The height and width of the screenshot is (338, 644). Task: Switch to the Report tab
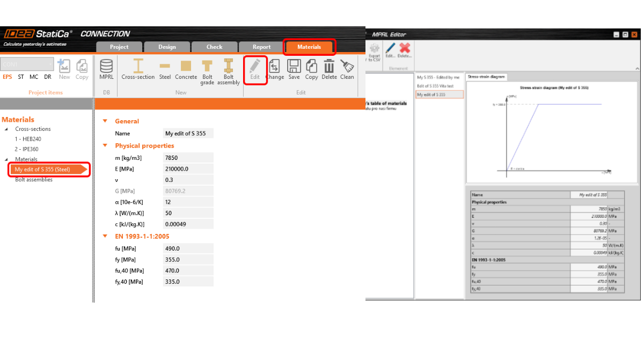(x=261, y=47)
